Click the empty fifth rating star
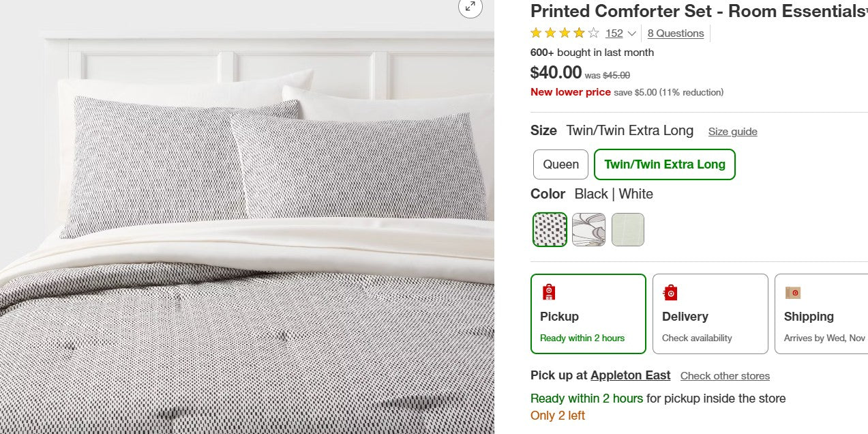 tap(593, 33)
